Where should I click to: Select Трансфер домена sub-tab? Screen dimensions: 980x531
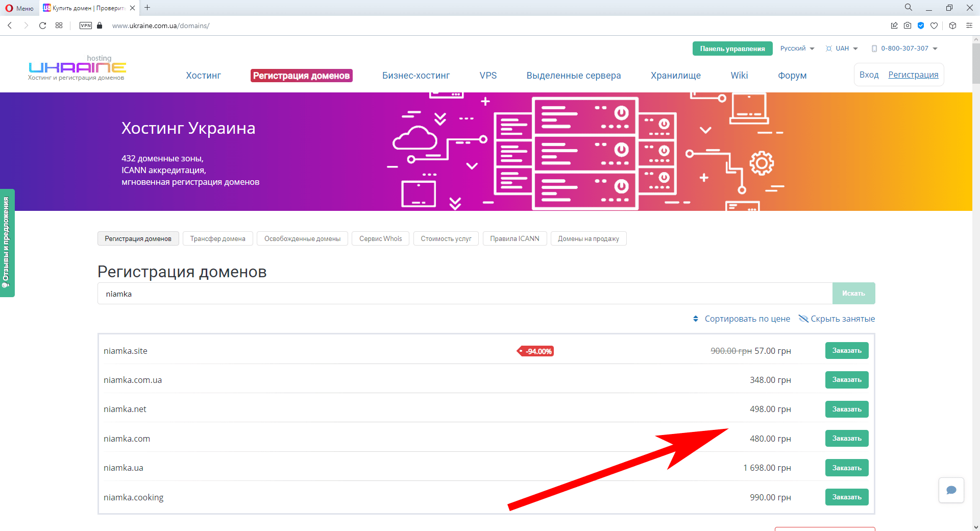(x=218, y=238)
